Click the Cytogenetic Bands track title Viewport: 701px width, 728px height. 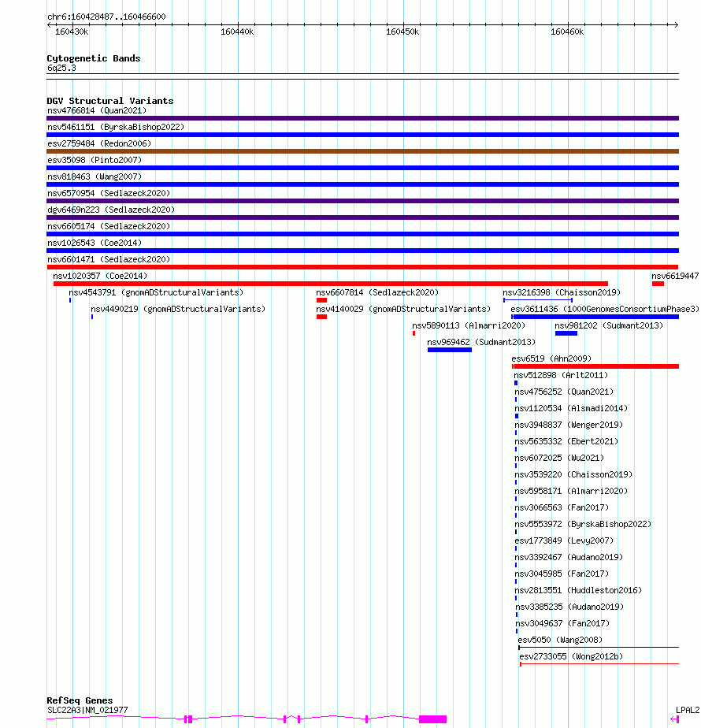(x=93, y=58)
